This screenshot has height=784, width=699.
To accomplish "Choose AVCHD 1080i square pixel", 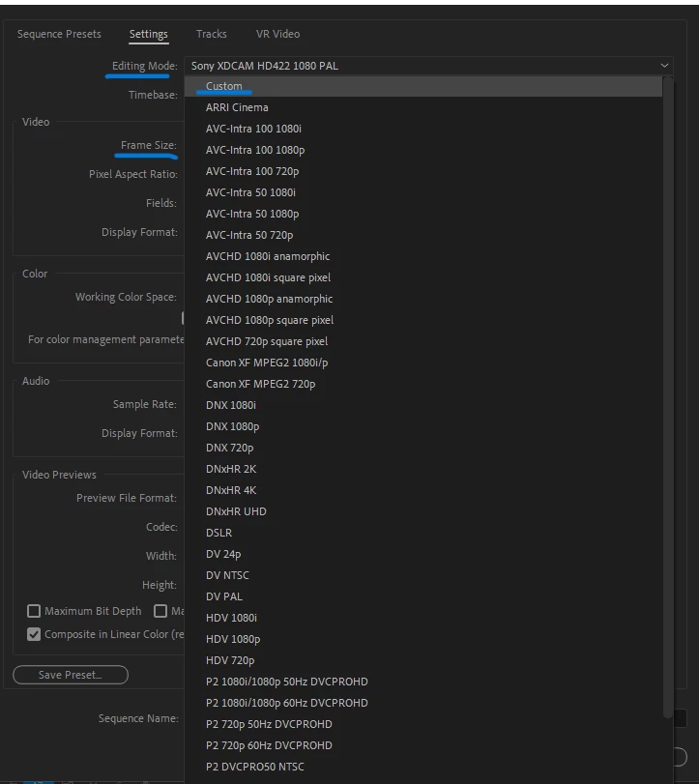I will pyautogui.click(x=423, y=277).
